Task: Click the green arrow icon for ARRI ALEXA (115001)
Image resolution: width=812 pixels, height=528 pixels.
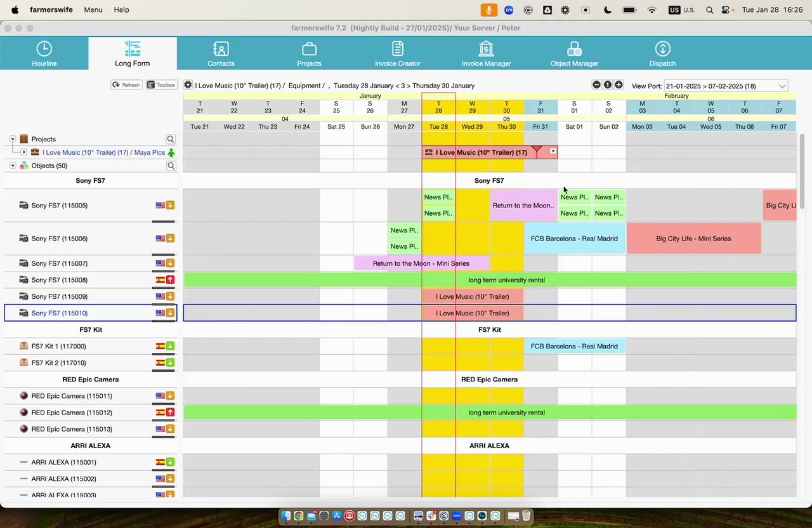Action: click(x=170, y=462)
